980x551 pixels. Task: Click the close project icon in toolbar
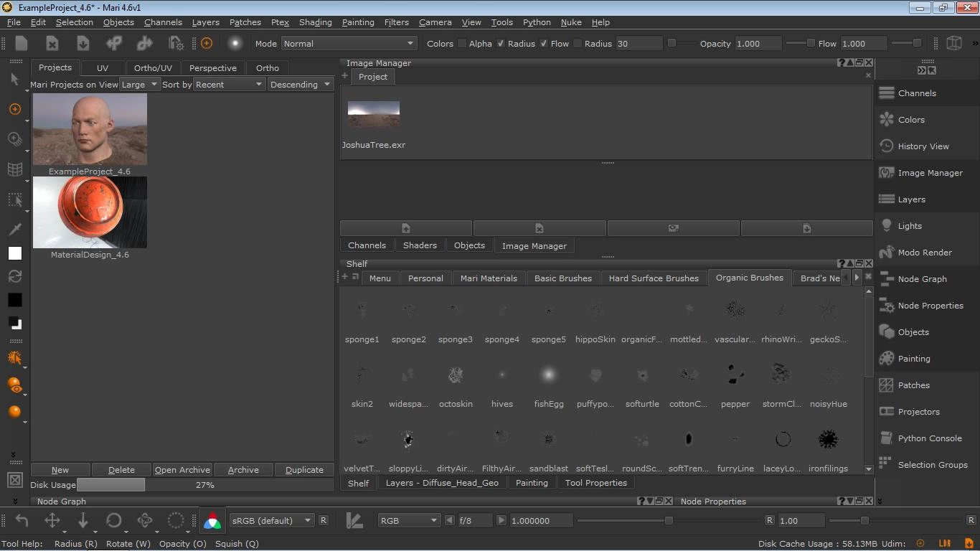coord(52,43)
